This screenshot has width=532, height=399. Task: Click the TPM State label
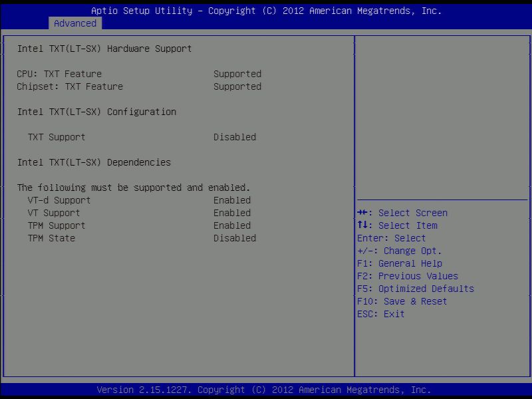[51, 238]
